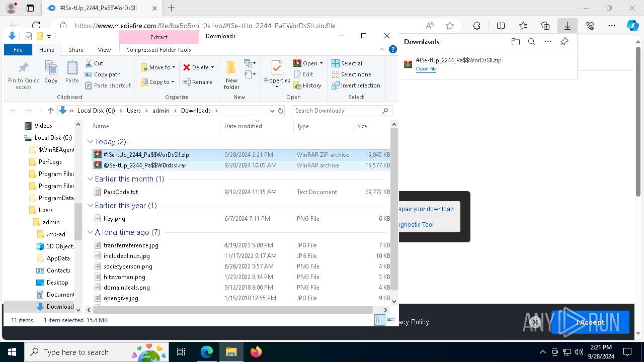Open Copilot icon in Edge
Screen dimensions: 644x362
tap(632, 26)
